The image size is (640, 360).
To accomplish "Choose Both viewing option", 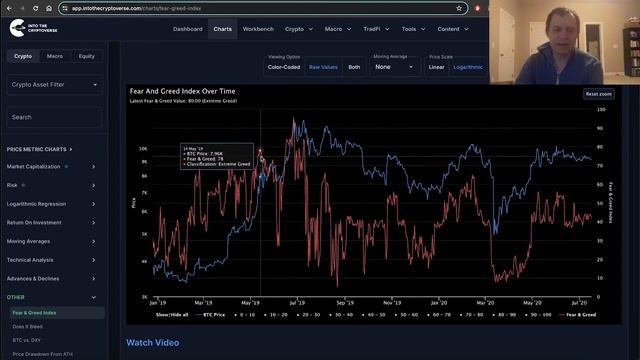I will coord(354,67).
